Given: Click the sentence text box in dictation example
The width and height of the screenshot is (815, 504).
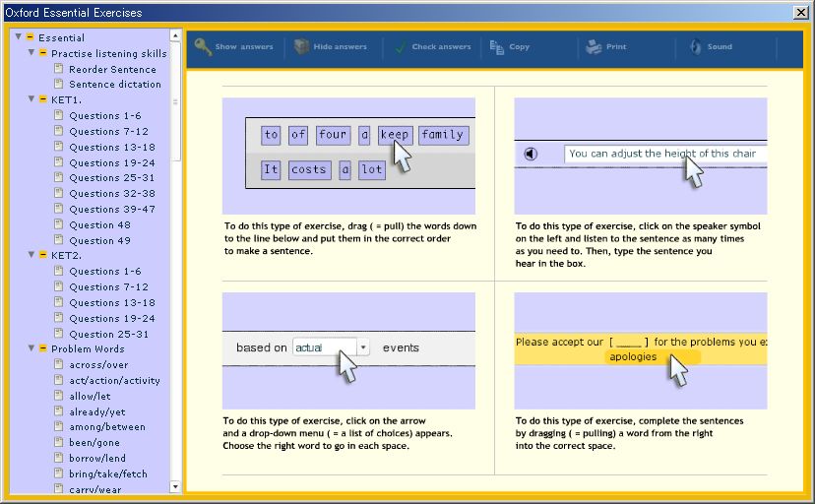Looking at the screenshot, I should (x=664, y=154).
